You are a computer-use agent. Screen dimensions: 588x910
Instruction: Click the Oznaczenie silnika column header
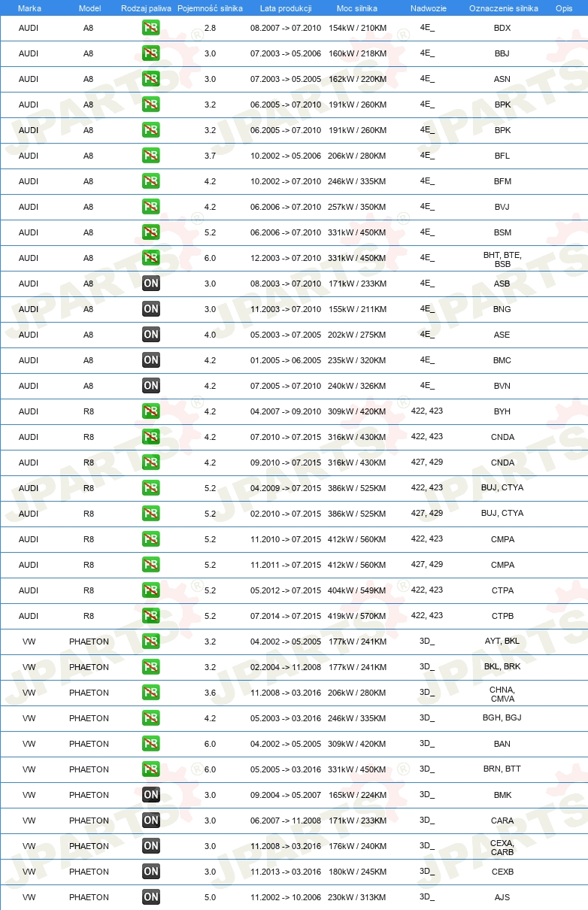click(503, 8)
